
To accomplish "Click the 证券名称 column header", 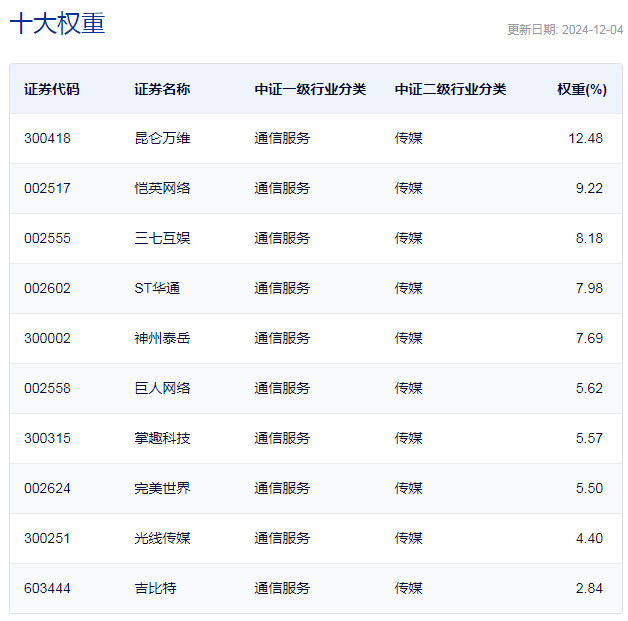I will 162,89.
